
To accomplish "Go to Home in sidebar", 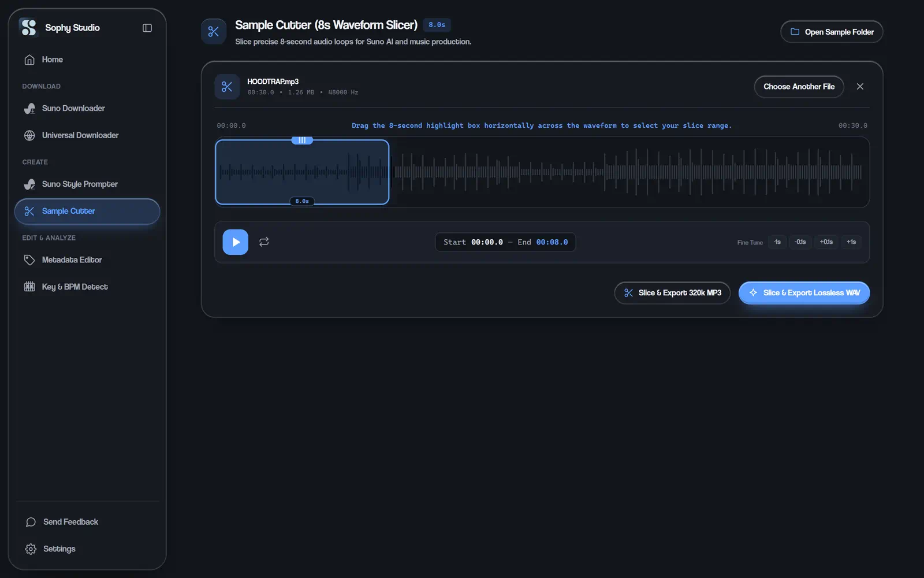I will (87, 60).
